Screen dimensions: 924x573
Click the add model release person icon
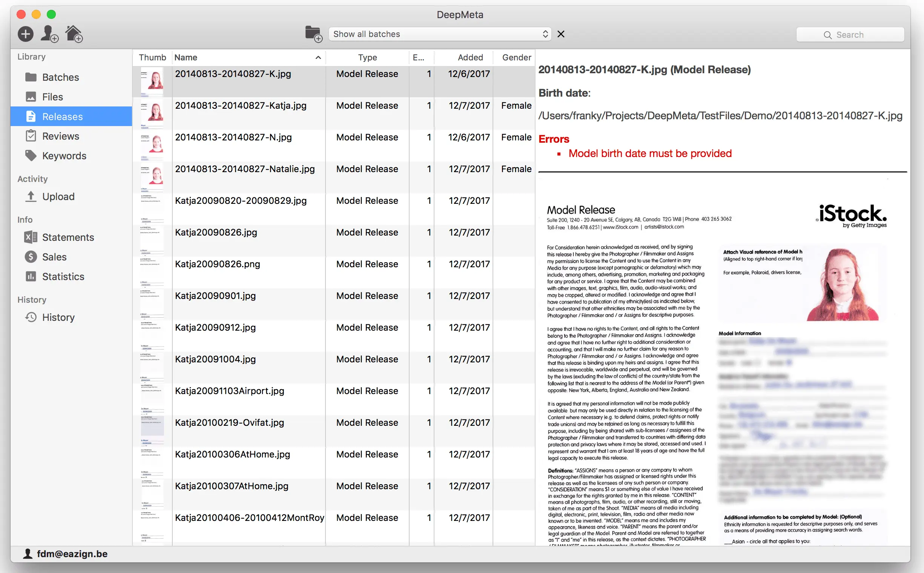pyautogui.click(x=49, y=34)
